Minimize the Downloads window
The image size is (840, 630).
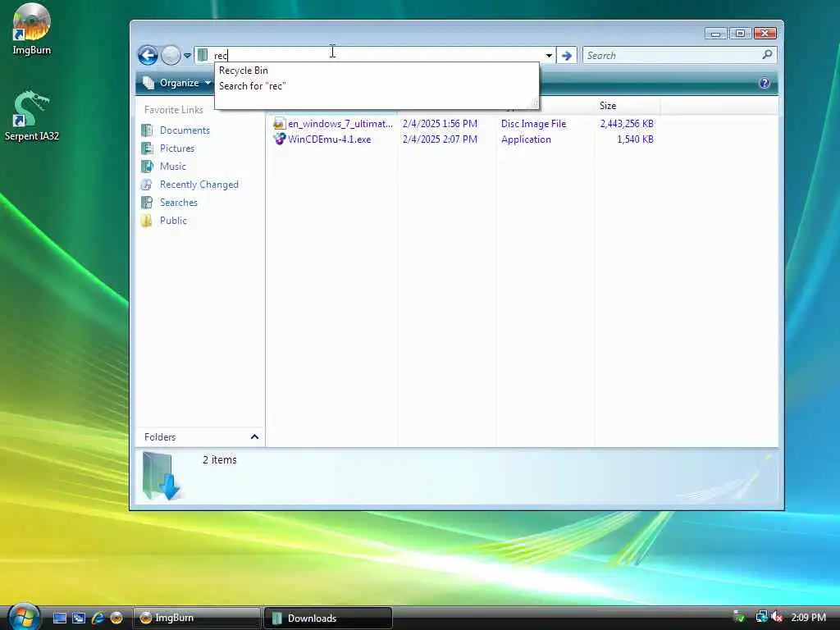pyautogui.click(x=715, y=33)
